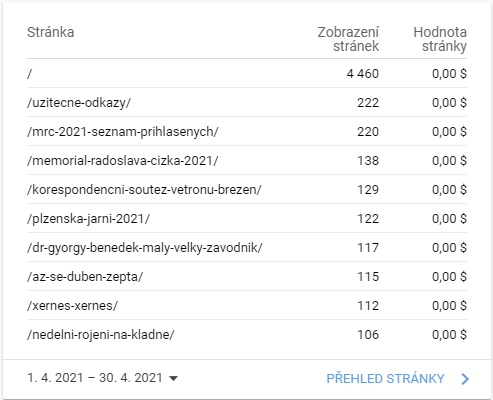This screenshot has height=400, width=493.
Task: Click /dr-gyorgy-benedek-maly-velky-zavodnik/ row
Action: [247, 247]
